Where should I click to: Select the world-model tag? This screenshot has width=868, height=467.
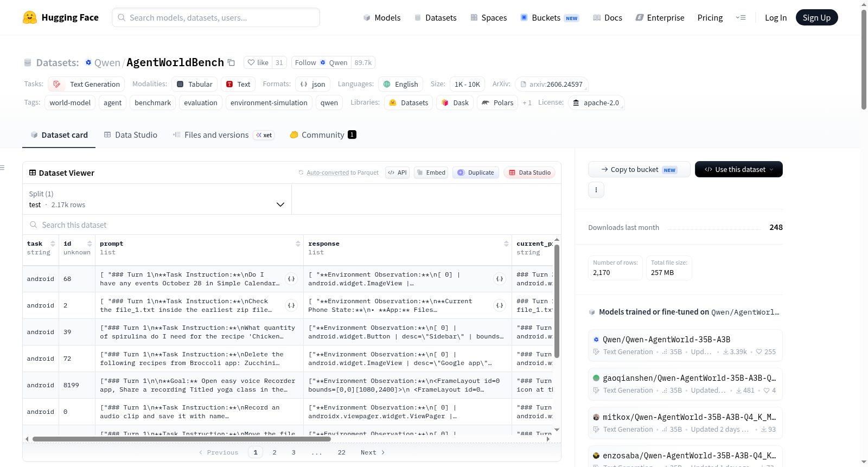click(70, 103)
